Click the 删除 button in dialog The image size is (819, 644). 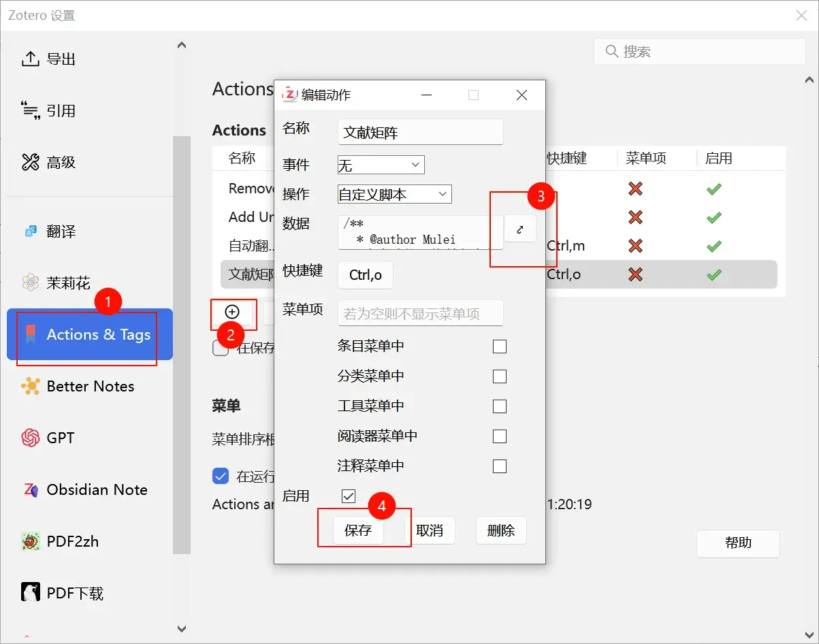[x=500, y=530]
